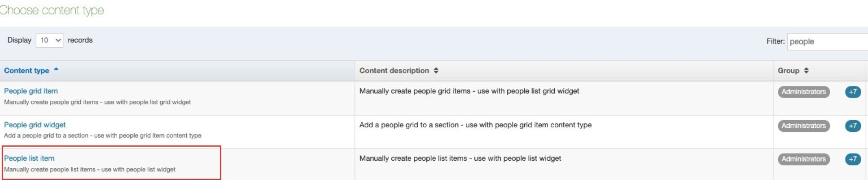The height and width of the screenshot is (180, 868).
Task: Click the sort arrows beside Content description
Action: click(436, 71)
